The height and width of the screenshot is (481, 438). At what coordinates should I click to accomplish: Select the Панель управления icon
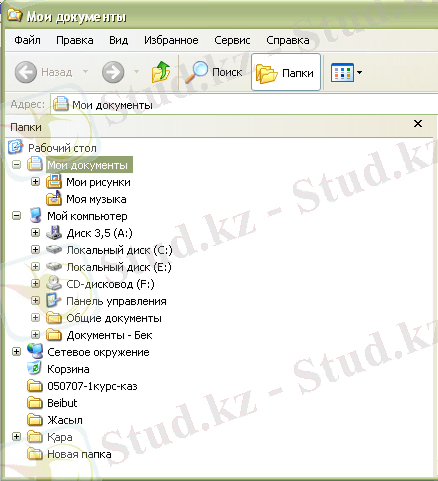(x=53, y=301)
